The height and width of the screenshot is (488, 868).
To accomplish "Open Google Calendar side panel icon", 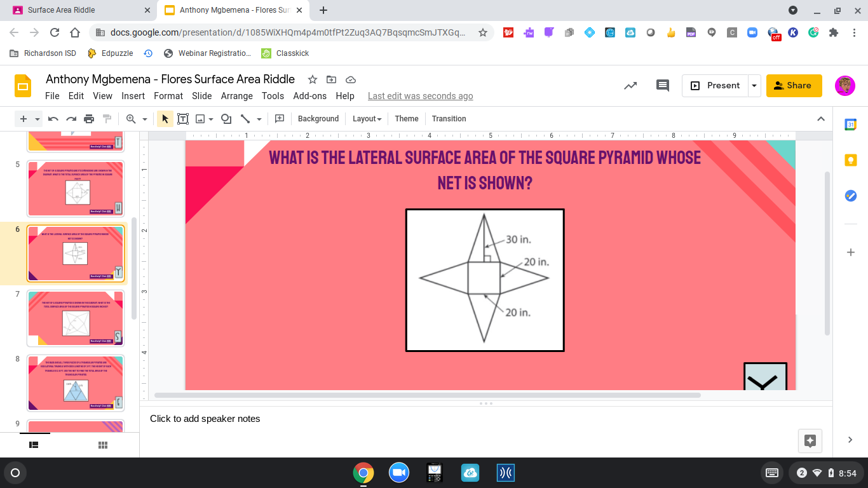I will tap(850, 125).
